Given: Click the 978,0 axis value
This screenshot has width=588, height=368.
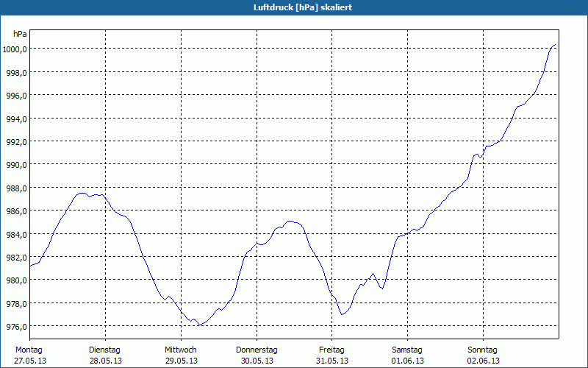Looking at the screenshot, I should [16, 304].
